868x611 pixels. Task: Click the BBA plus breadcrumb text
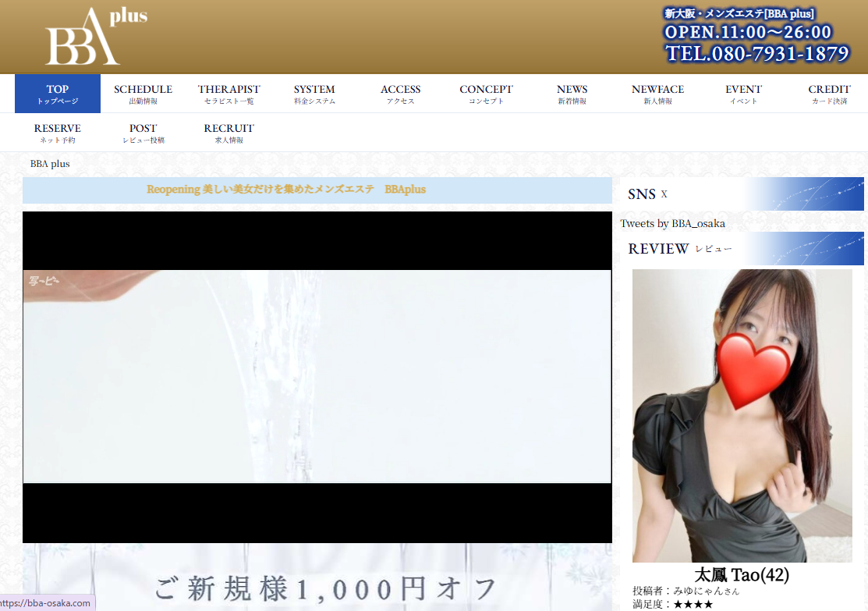pos(50,164)
